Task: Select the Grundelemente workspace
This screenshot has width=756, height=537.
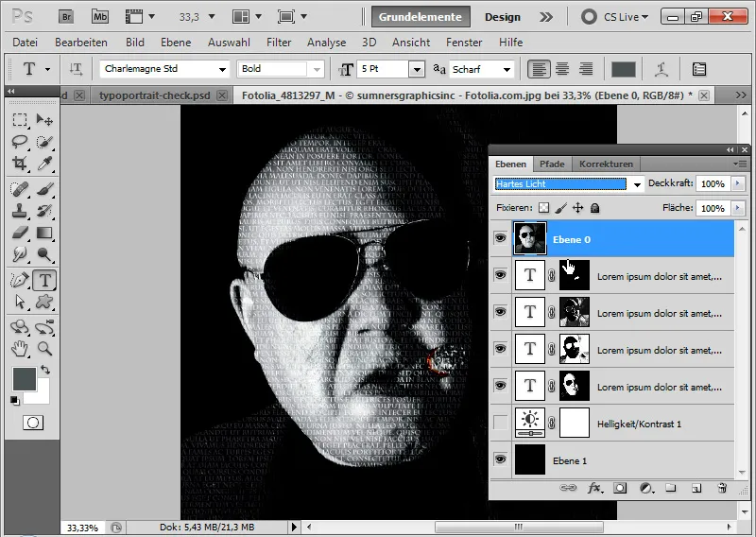Action: [x=420, y=17]
